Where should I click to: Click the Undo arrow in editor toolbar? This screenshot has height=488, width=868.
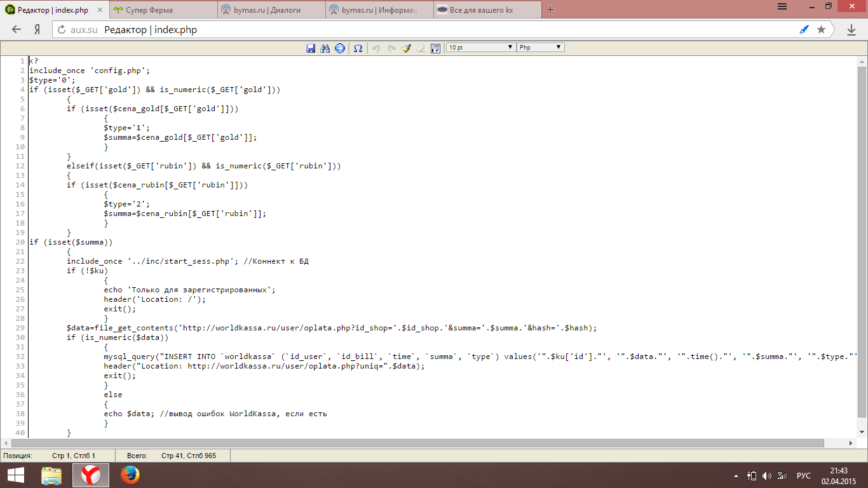(376, 48)
